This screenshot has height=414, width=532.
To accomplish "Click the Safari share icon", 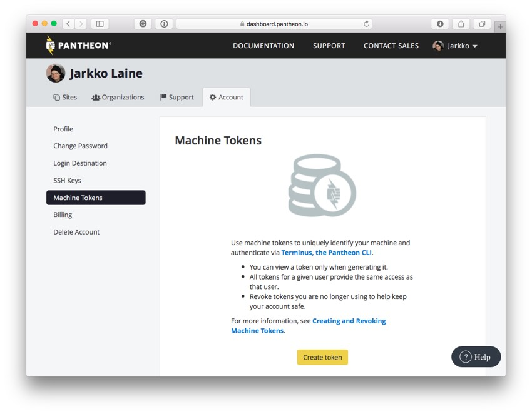I will 461,24.
